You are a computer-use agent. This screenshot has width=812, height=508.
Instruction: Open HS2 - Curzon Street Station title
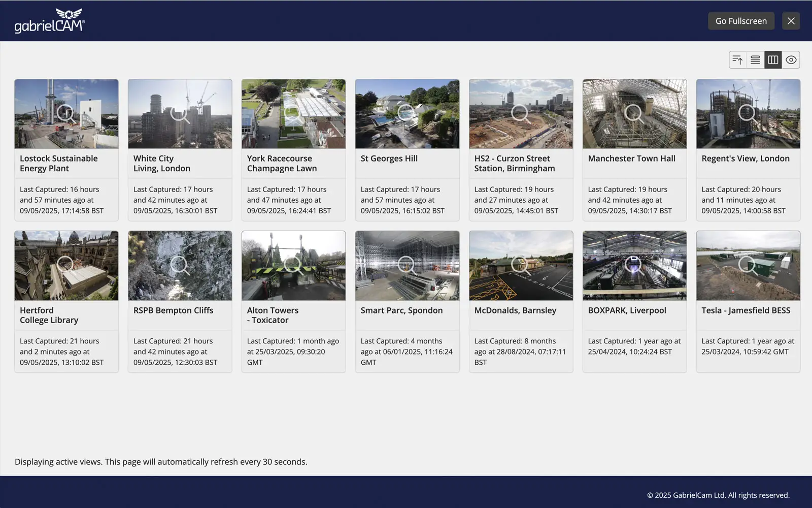click(514, 164)
